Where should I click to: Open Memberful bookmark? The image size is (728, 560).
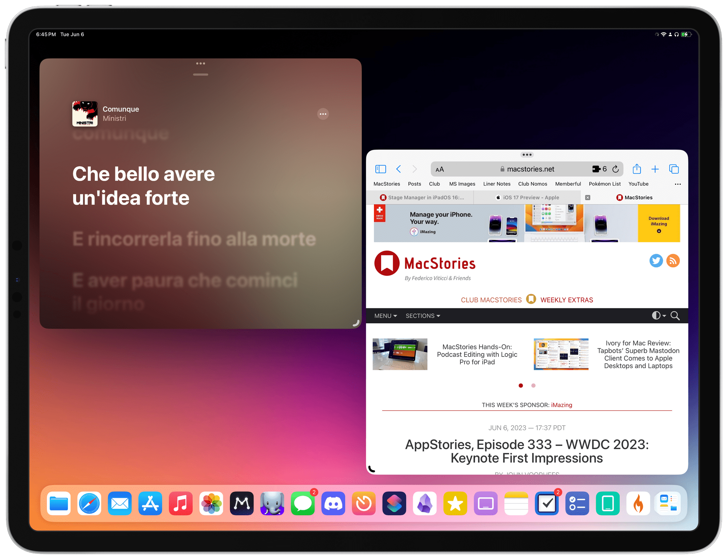click(x=568, y=184)
